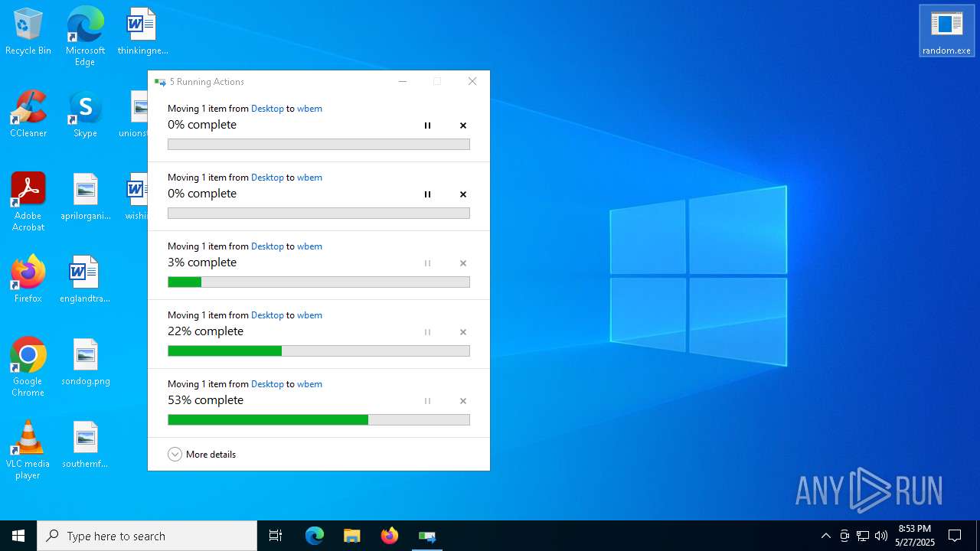Select the aprilorgani... image file icon
The height and width of the screenshot is (551, 980).
(x=85, y=197)
